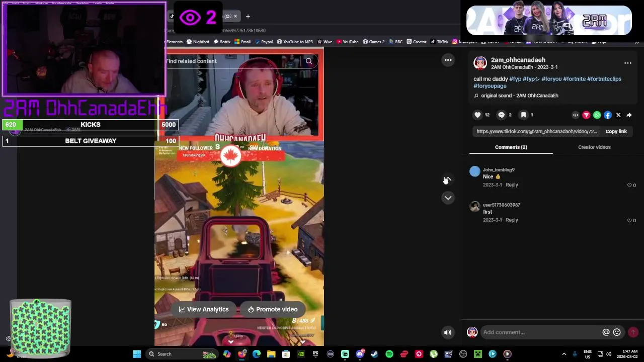This screenshot has width=644, height=362.
Task: Open Steam from the taskbar
Action: pos(374,354)
